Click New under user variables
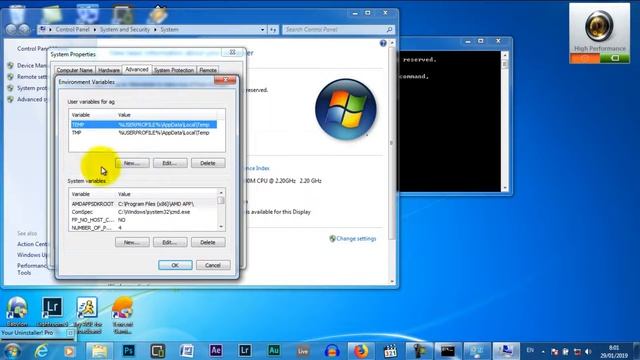 pos(132,163)
